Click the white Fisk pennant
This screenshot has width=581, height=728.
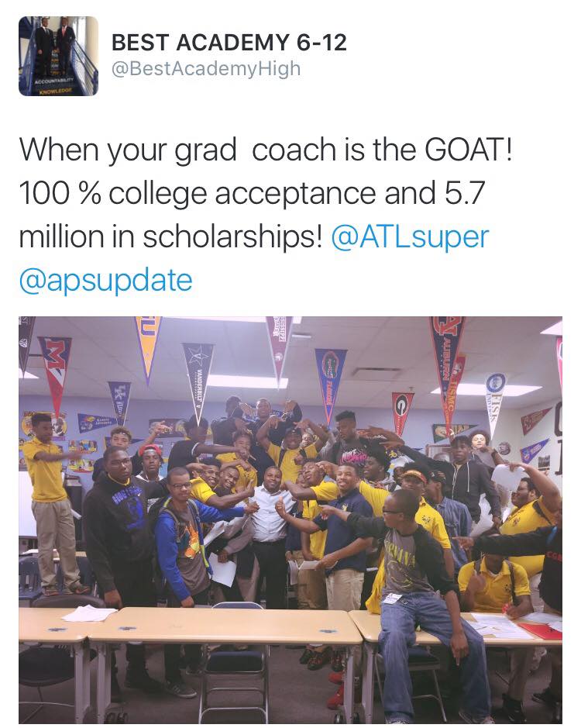[x=493, y=403]
